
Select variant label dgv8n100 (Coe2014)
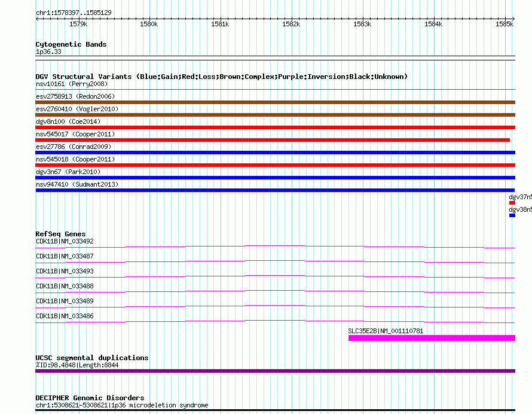pyautogui.click(x=68, y=121)
